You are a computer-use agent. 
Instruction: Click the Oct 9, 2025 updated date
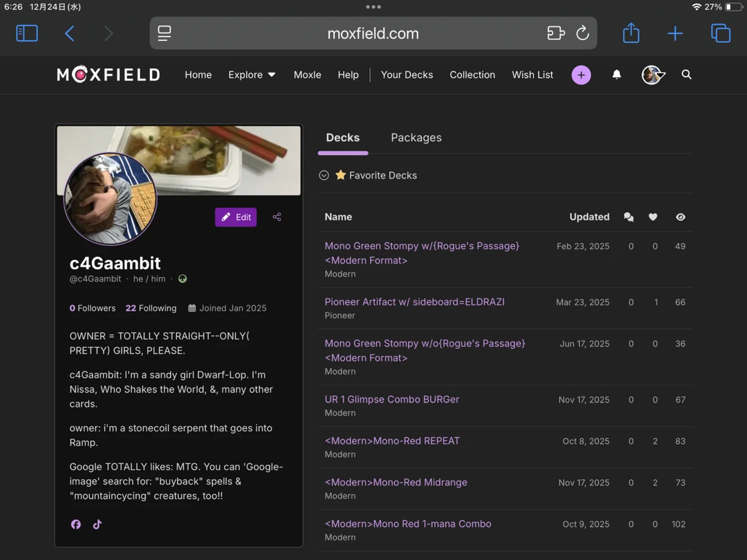pos(586,524)
